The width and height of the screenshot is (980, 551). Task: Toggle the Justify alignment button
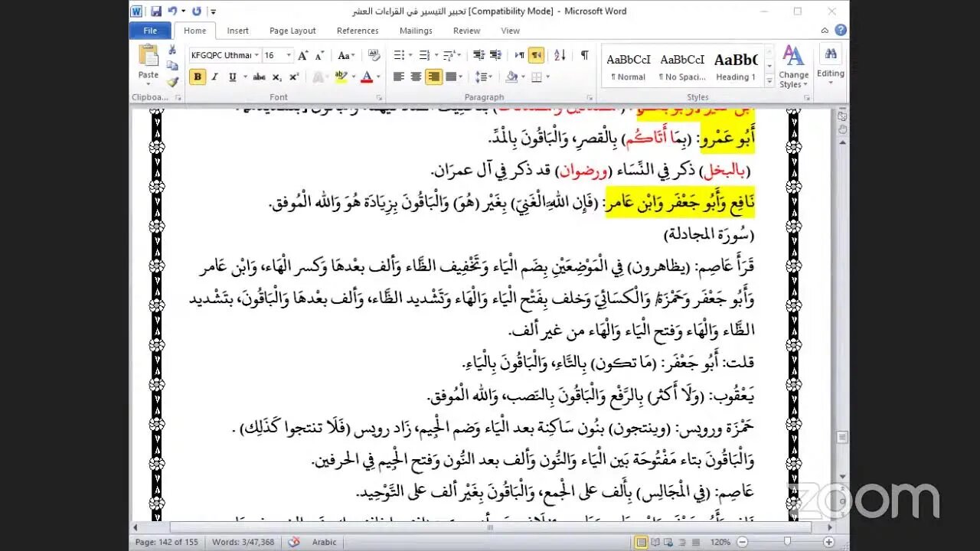tap(452, 77)
